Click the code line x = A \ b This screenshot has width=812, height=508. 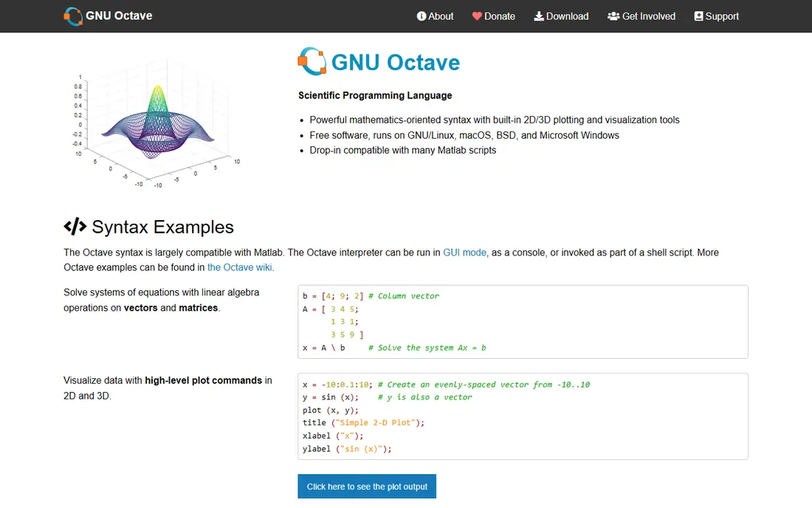pyautogui.click(x=323, y=348)
